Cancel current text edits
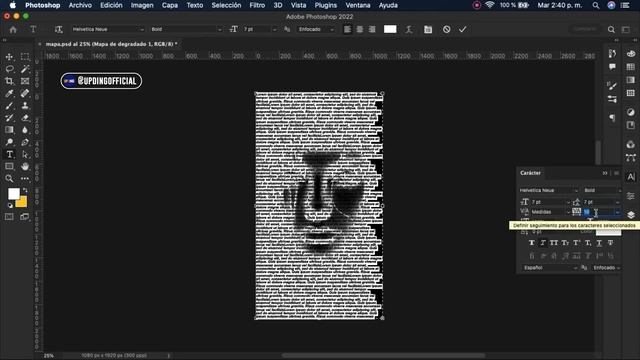 (447, 29)
